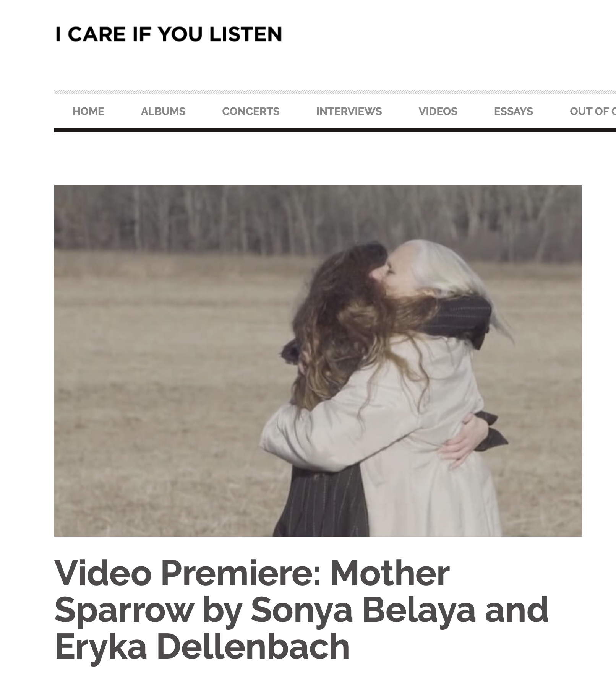Click the partially visible OUT OF menu item

point(592,111)
